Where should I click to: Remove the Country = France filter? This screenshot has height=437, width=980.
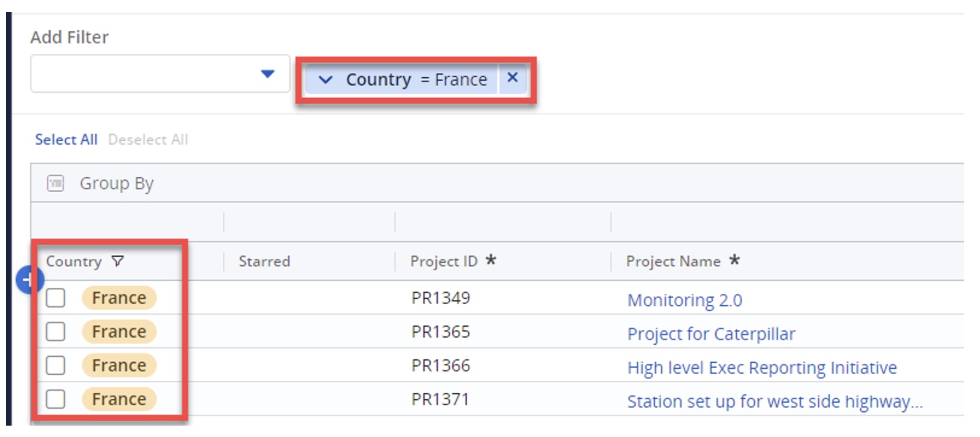point(512,77)
